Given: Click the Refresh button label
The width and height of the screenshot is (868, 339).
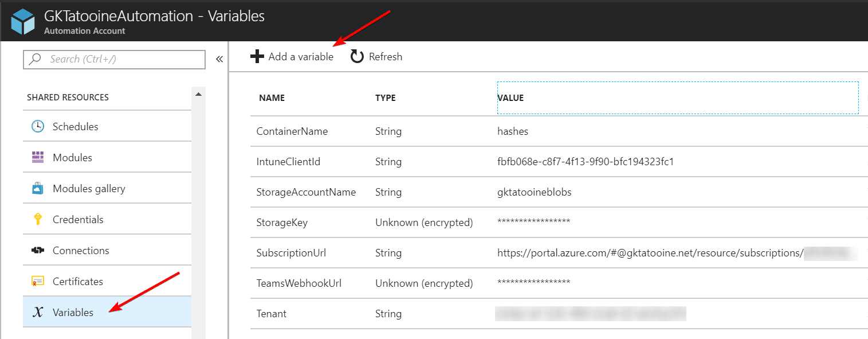Looking at the screenshot, I should pyautogui.click(x=386, y=56).
